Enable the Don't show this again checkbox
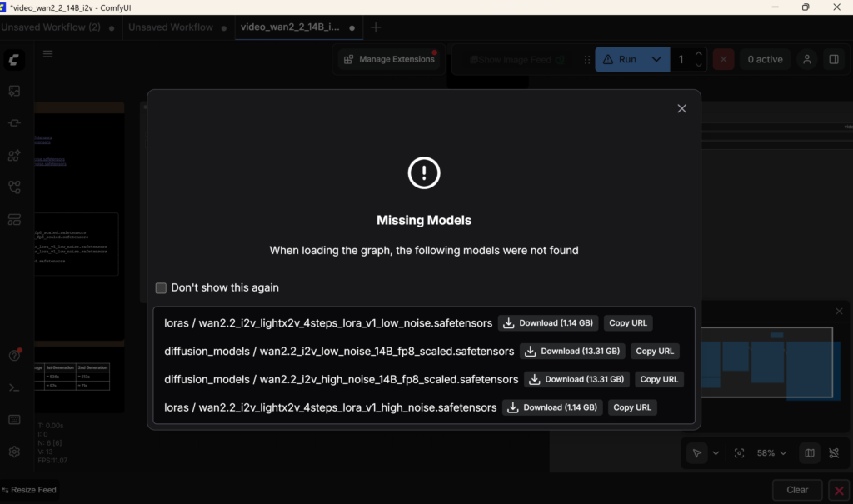 click(x=161, y=287)
